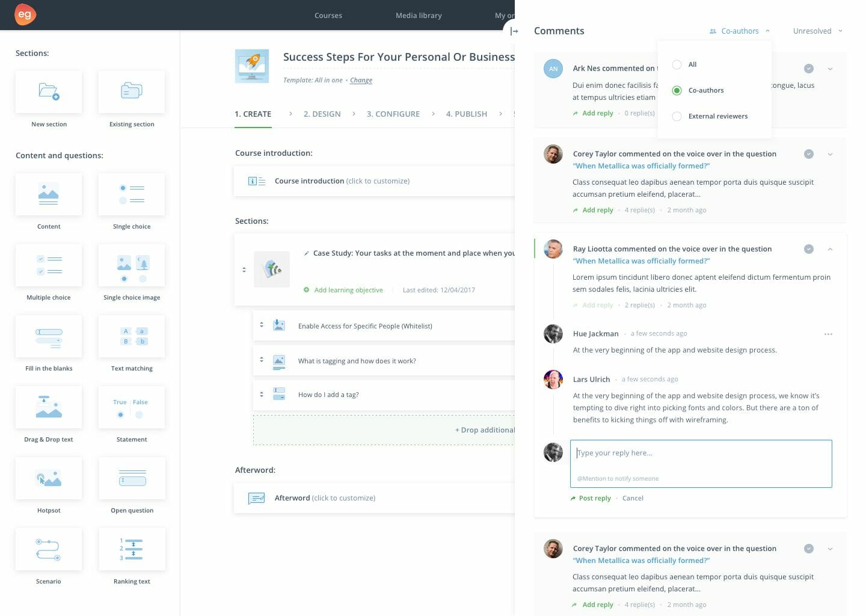Screen dimensions: 866x616
Task: Open the more options menu on Hue Jackman's reply
Action: [828, 334]
